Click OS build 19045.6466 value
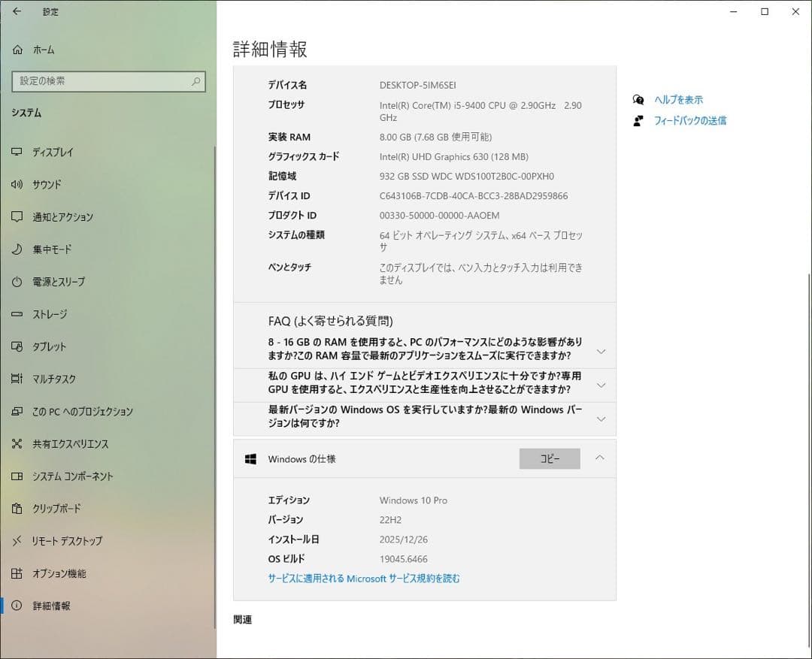 [x=404, y=560]
